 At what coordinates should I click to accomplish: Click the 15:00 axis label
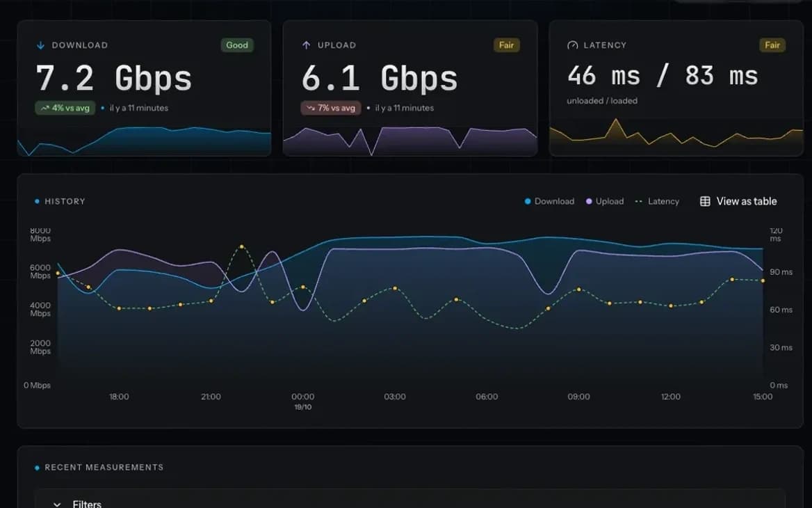(762, 397)
